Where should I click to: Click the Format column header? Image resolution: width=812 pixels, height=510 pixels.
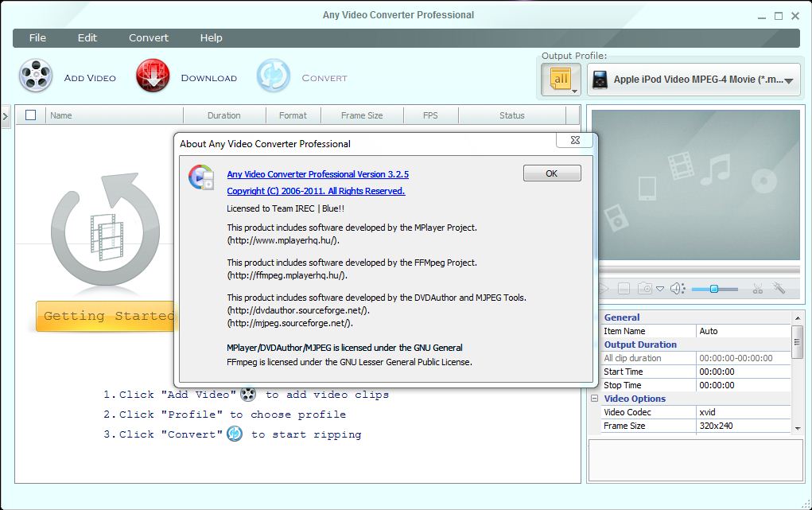click(x=293, y=115)
